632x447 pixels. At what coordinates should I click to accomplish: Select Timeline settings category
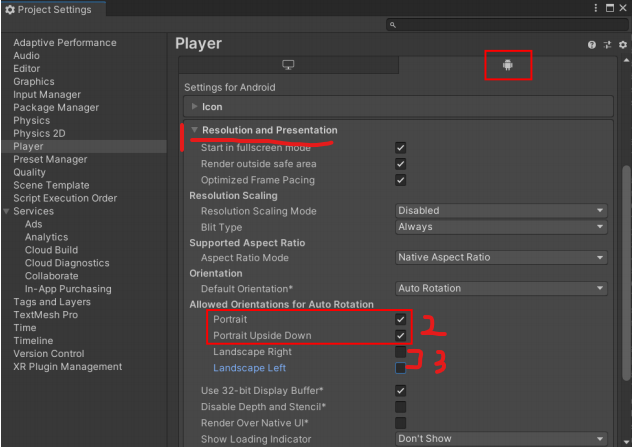tap(33, 341)
